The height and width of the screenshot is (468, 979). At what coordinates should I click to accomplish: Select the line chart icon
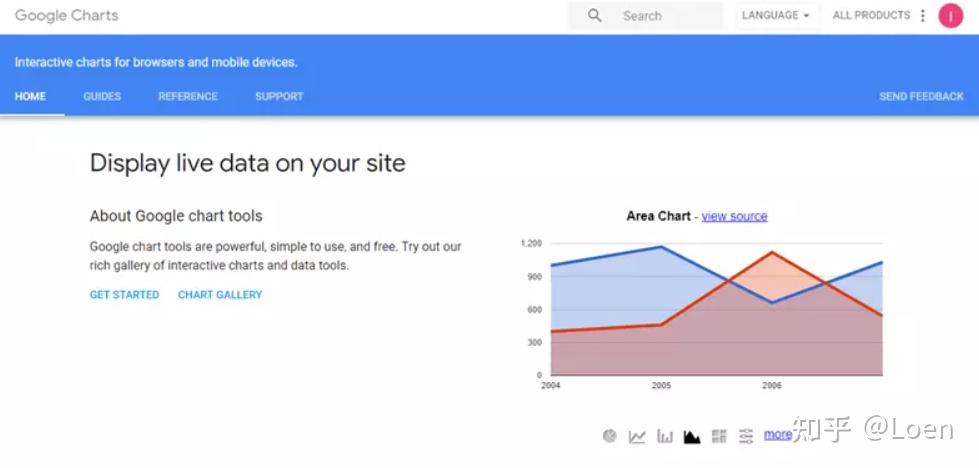pyautogui.click(x=637, y=436)
